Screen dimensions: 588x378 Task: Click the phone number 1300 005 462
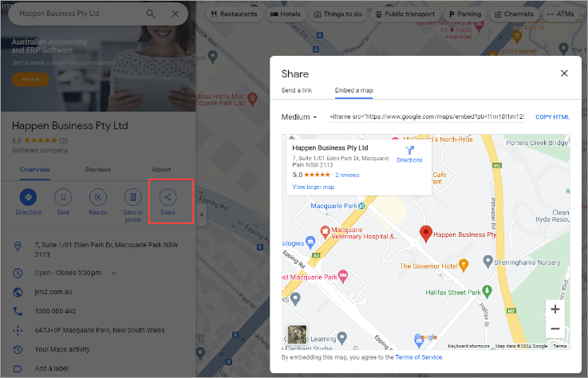pos(55,311)
